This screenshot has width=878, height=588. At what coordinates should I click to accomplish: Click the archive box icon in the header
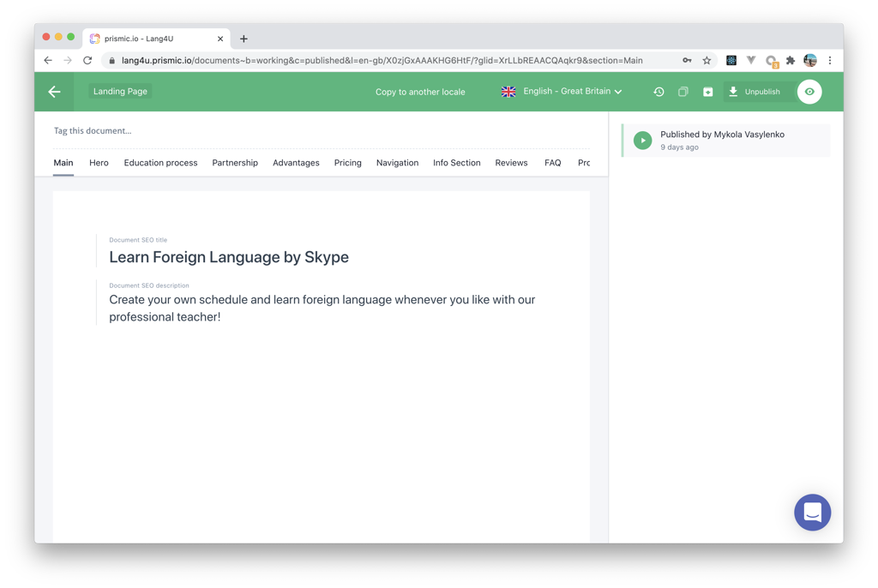click(707, 92)
